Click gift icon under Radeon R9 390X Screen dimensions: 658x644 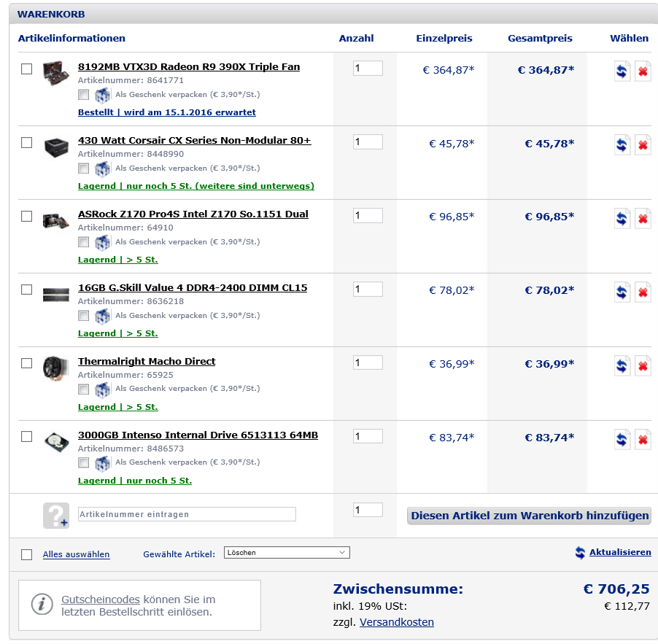pos(102,95)
